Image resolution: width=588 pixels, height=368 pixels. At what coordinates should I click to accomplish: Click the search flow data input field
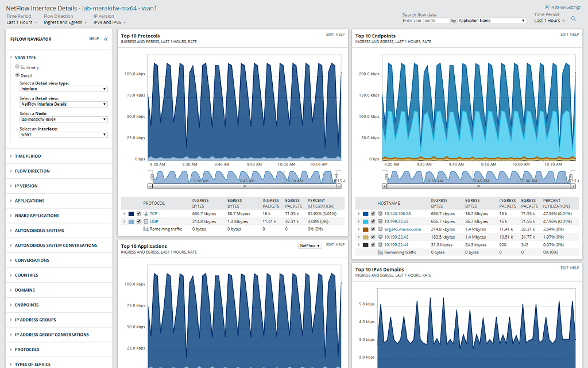[426, 21]
